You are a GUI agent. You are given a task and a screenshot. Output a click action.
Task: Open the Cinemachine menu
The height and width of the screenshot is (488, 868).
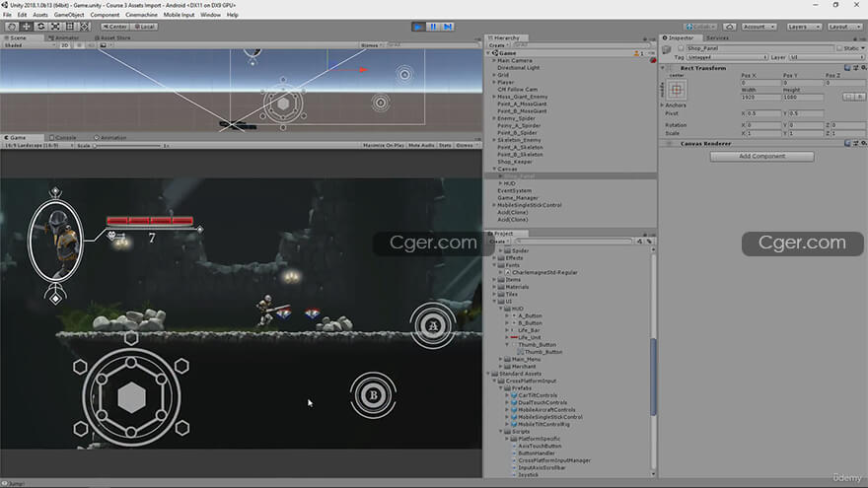tap(141, 15)
